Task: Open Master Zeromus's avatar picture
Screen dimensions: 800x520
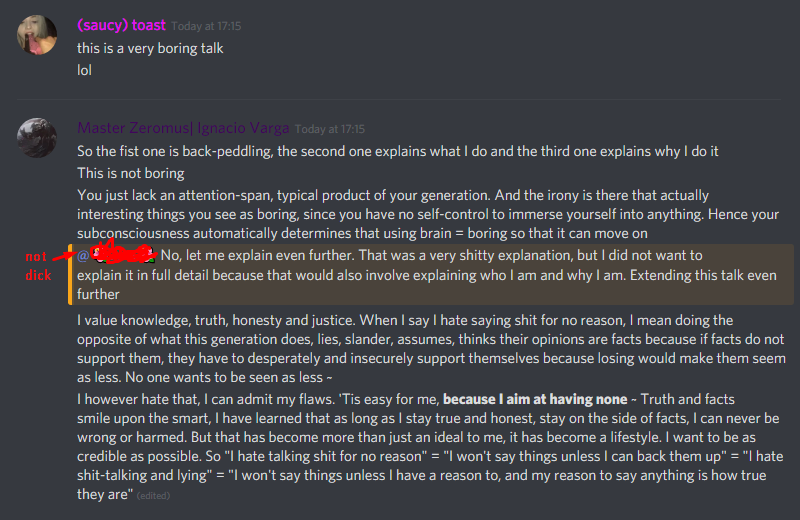Action: (37, 138)
